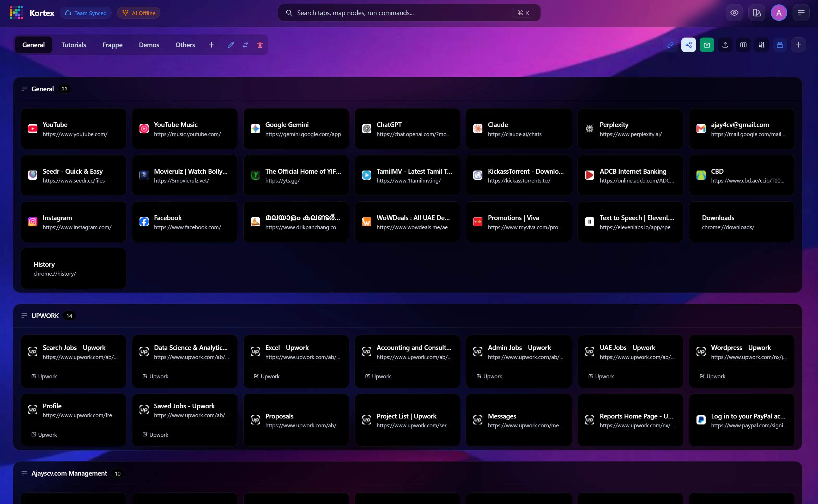
Task: Click the search tabs and commands field
Action: (x=409, y=13)
